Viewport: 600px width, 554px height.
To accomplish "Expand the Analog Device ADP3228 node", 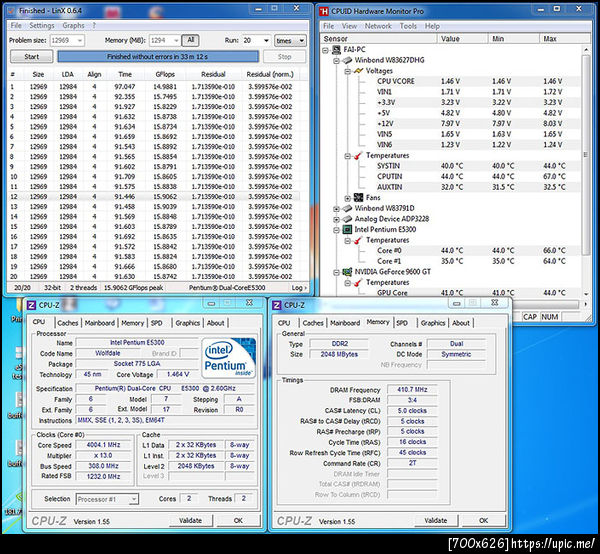I will pos(336,219).
